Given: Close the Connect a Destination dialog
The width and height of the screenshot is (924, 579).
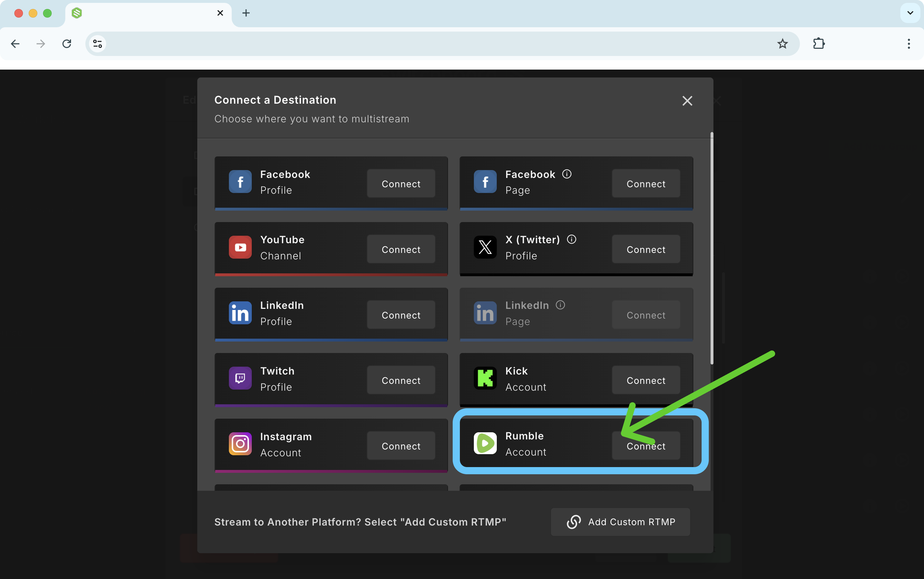Looking at the screenshot, I should [x=687, y=101].
